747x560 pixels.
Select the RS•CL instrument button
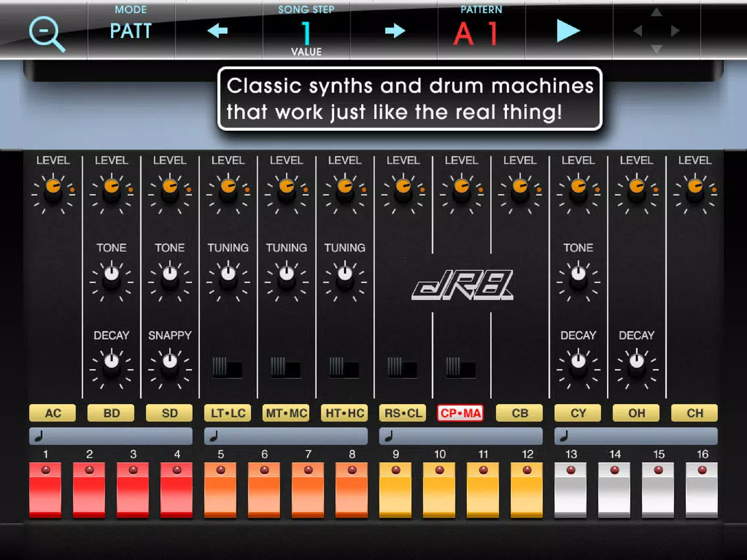(403, 413)
